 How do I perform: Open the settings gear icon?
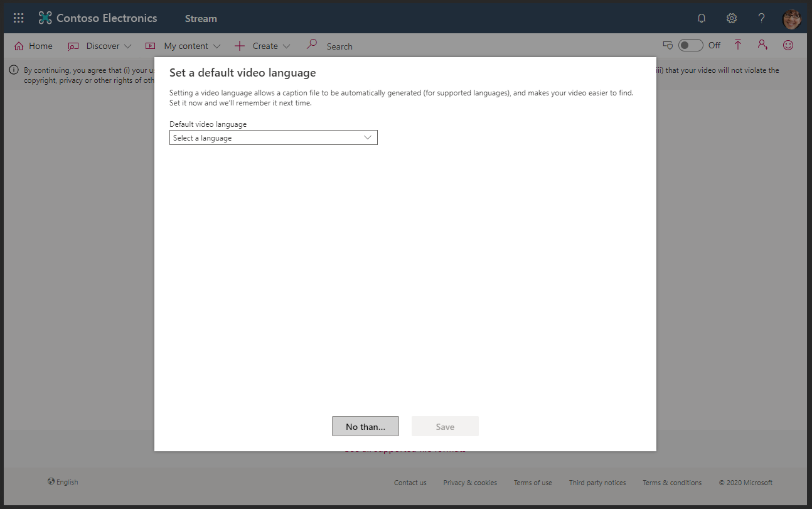click(x=732, y=18)
